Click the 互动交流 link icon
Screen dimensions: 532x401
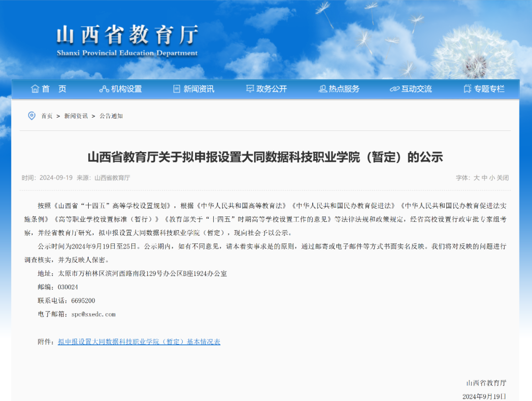[395, 89]
